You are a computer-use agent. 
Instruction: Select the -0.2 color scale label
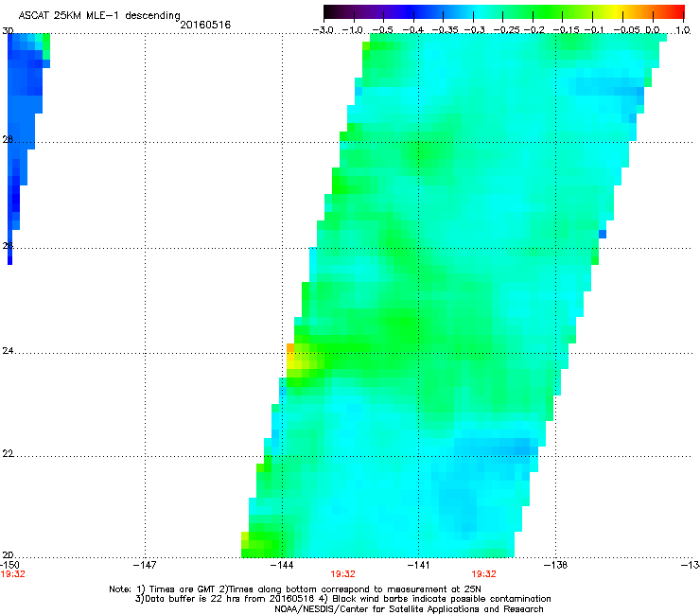click(534, 30)
